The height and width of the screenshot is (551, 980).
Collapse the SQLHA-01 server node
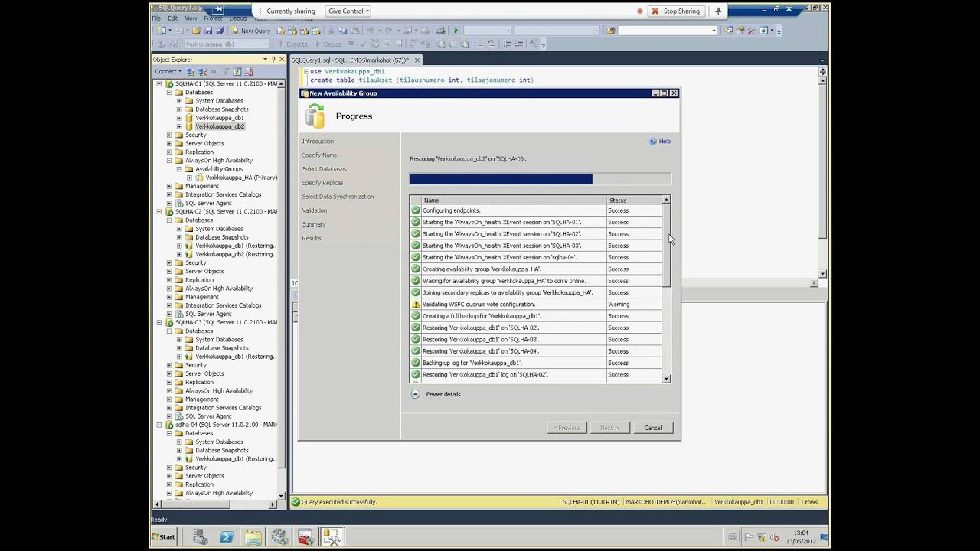coord(159,84)
